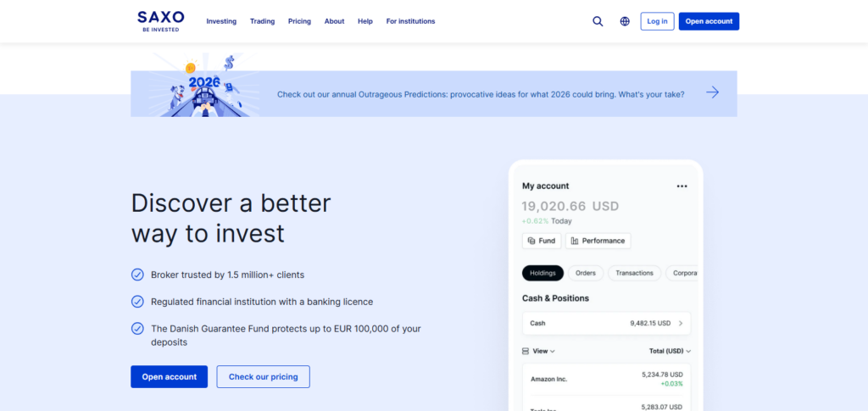
Task: Expand the Cash row chevron
Action: pyautogui.click(x=681, y=323)
